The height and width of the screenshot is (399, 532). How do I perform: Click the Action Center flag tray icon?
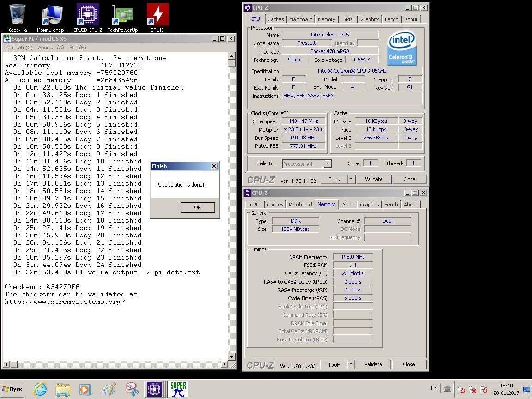click(x=484, y=389)
